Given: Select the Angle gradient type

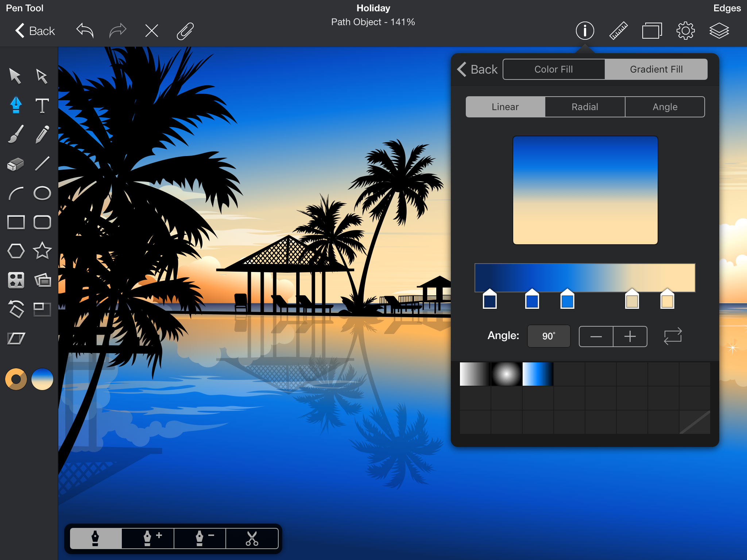Looking at the screenshot, I should click(x=665, y=106).
